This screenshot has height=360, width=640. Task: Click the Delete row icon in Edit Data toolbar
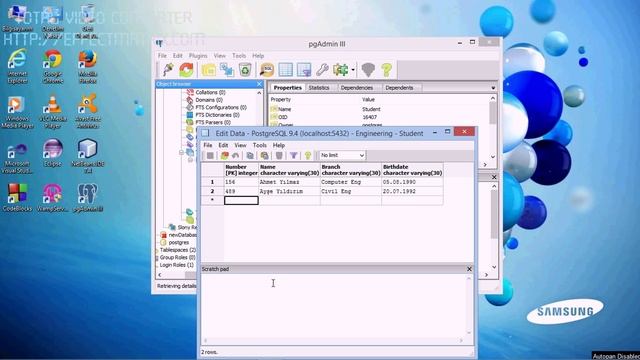pyautogui.click(x=279, y=156)
